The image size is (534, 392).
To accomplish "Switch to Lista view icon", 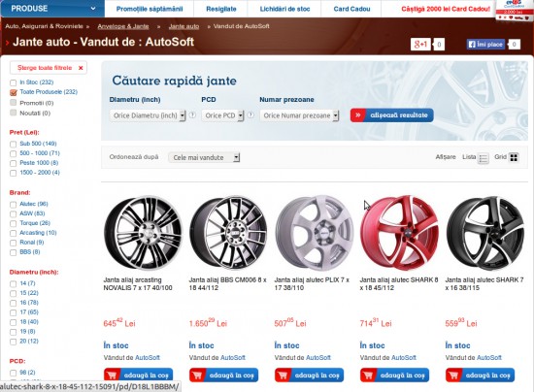I will click(484, 158).
